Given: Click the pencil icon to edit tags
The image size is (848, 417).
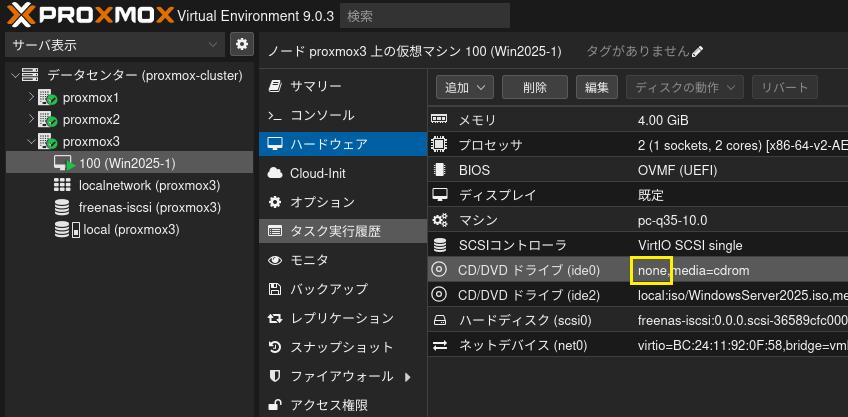Looking at the screenshot, I should (x=698, y=51).
